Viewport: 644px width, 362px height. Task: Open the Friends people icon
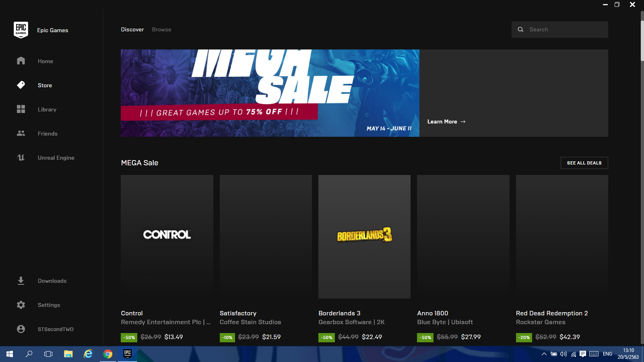pyautogui.click(x=21, y=133)
